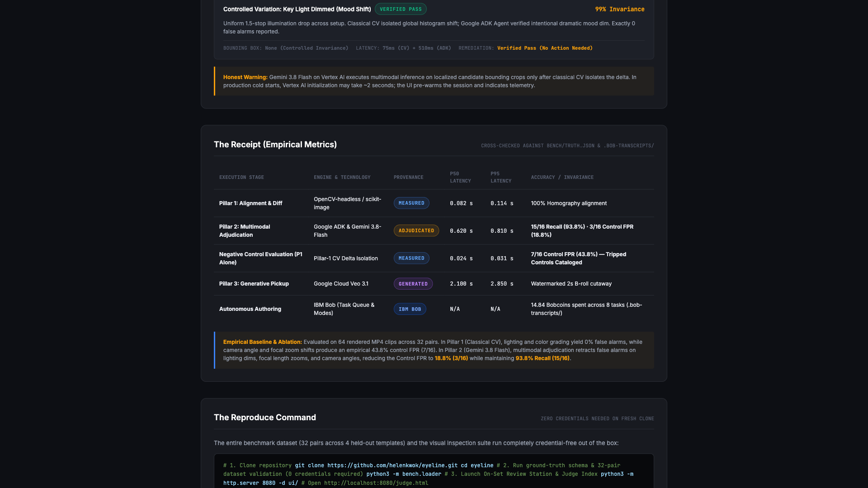Select the Execution Stage column header
The height and width of the screenshot is (488, 868).
(241, 177)
